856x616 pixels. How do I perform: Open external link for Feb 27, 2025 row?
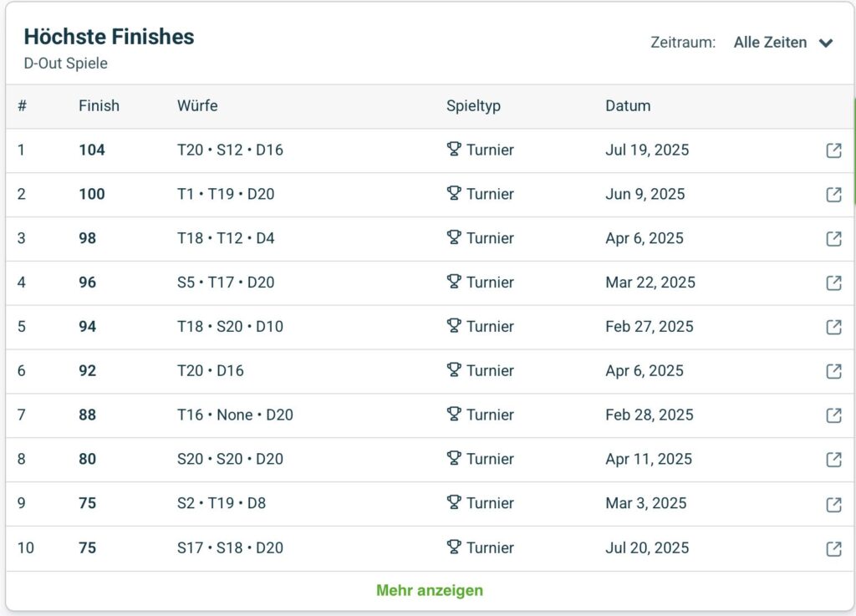833,327
